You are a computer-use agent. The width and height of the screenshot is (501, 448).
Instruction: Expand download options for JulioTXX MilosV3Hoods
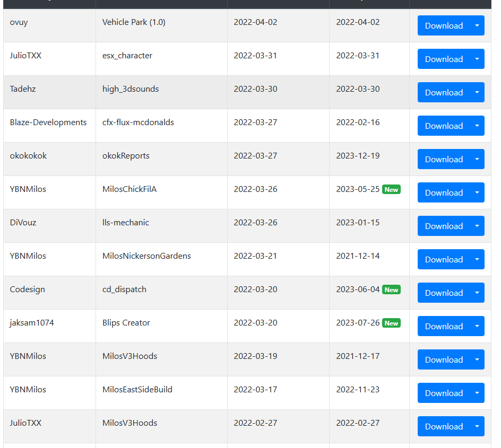point(477,426)
